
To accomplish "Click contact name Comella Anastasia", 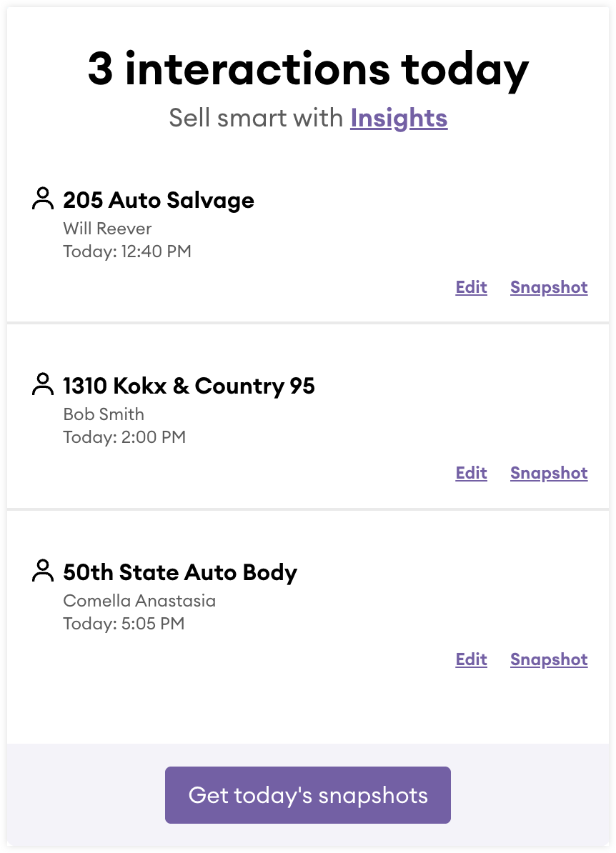I will point(139,601).
